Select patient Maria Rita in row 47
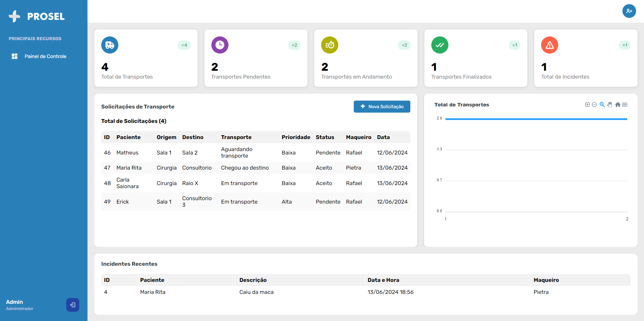The height and width of the screenshot is (321, 644). click(129, 168)
